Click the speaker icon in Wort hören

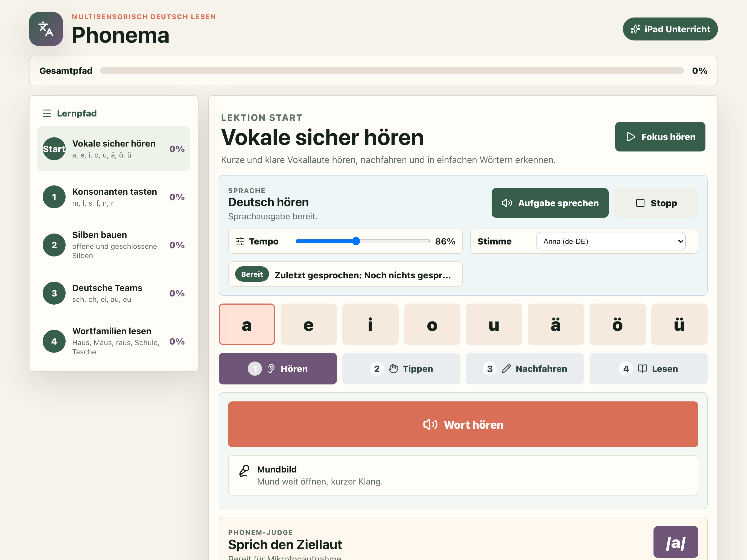click(430, 424)
